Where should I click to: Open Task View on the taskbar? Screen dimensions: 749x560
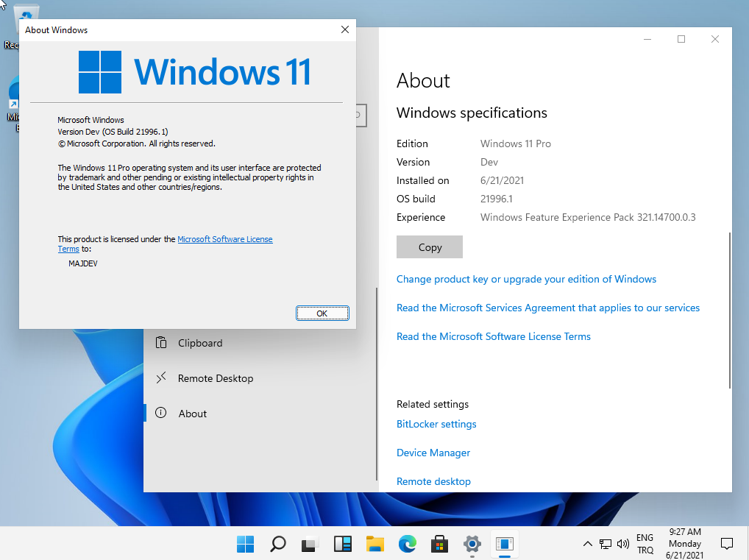pos(310,544)
